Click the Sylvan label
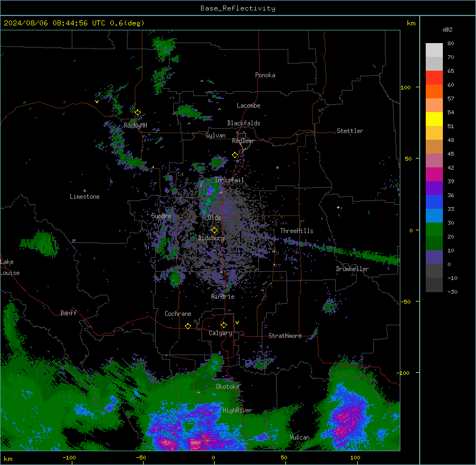 click(x=215, y=135)
